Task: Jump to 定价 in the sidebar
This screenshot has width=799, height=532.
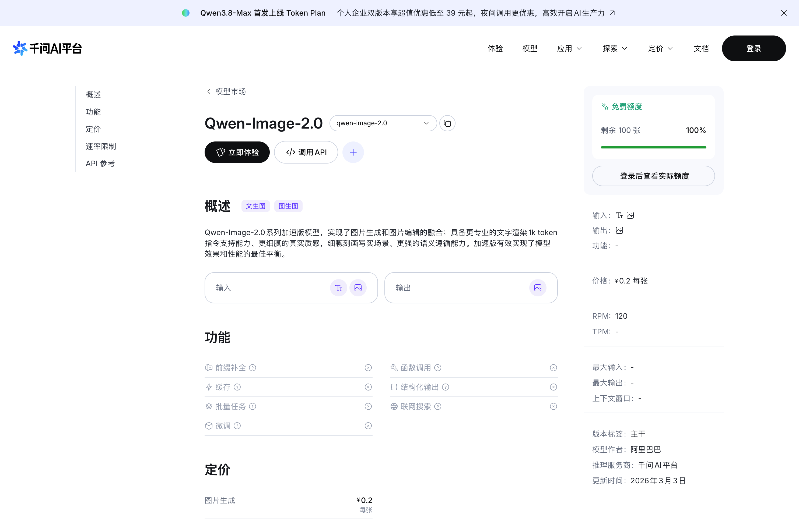Action: (x=93, y=129)
